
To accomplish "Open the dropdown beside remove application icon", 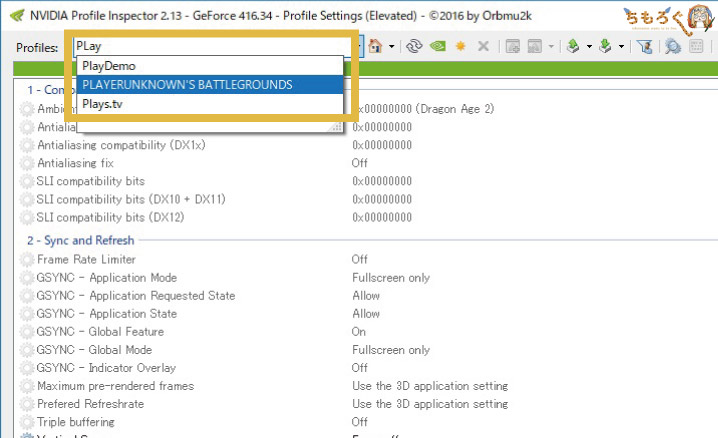I will [x=551, y=46].
